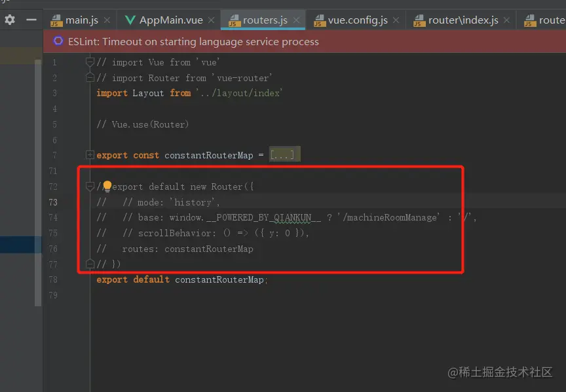Click the scrollBehavior comment on line 75
This screenshot has height=392, width=566.
(x=203, y=234)
